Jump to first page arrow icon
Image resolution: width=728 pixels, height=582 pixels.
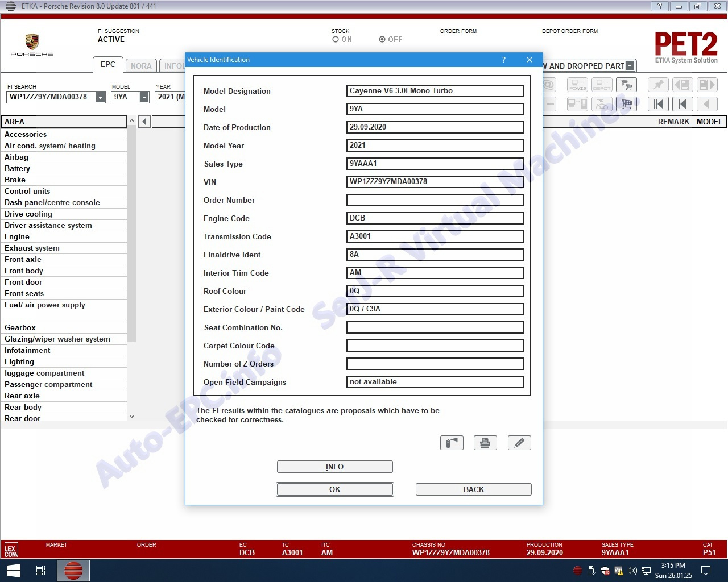659,104
